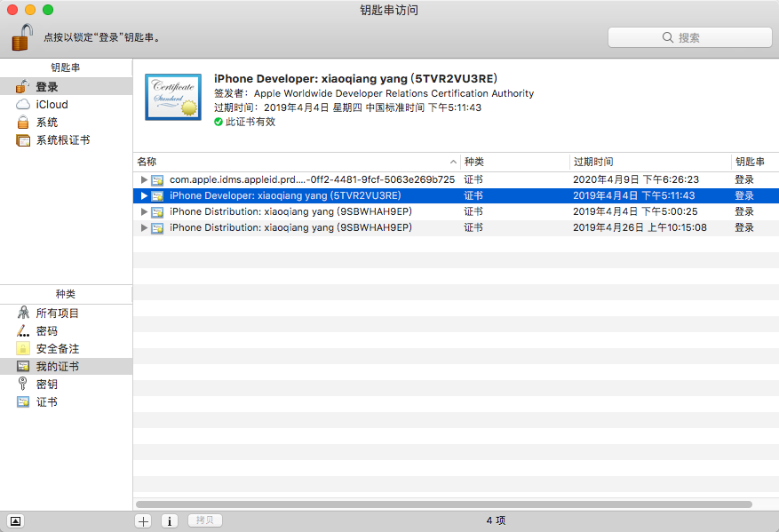Click the horizontal scrollbar under list
The image size is (779, 532).
pyautogui.click(x=443, y=504)
